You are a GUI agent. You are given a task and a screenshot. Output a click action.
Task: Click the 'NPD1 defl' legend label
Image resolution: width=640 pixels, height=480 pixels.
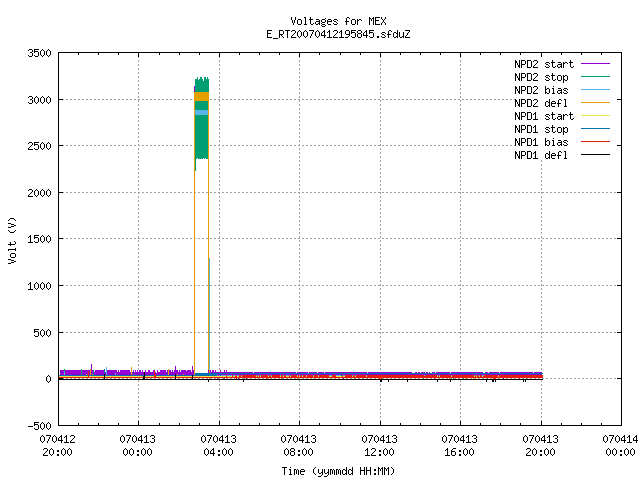point(541,156)
